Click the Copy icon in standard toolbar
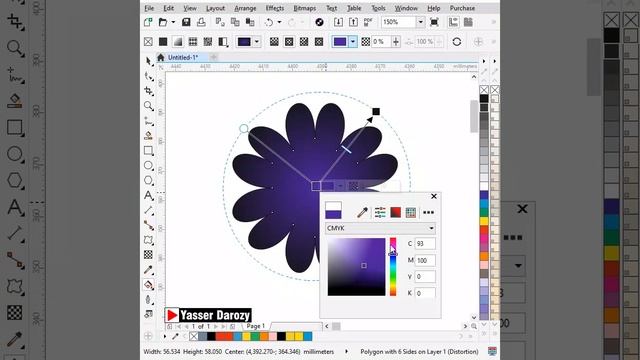This screenshot has width=640, height=360. (x=235, y=22)
